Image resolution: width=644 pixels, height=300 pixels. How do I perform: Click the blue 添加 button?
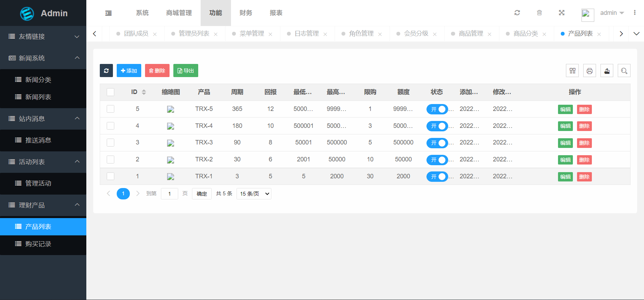click(x=129, y=71)
